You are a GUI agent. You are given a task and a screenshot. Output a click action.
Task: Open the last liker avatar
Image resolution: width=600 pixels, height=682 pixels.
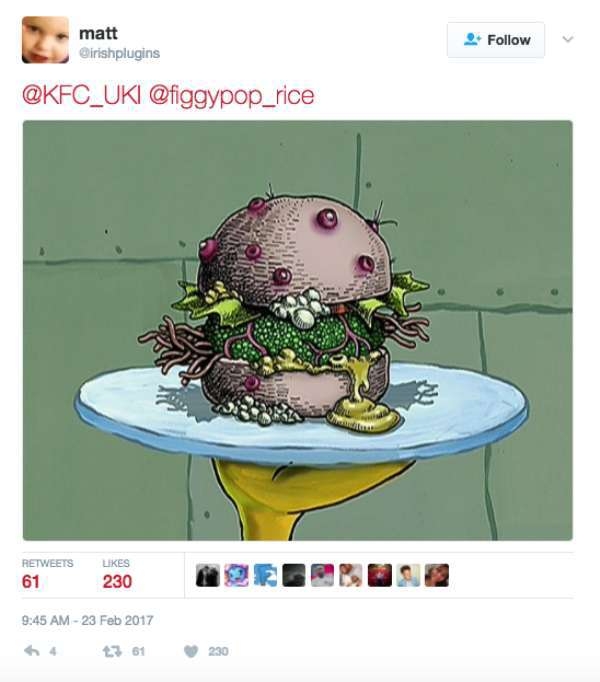click(x=437, y=575)
